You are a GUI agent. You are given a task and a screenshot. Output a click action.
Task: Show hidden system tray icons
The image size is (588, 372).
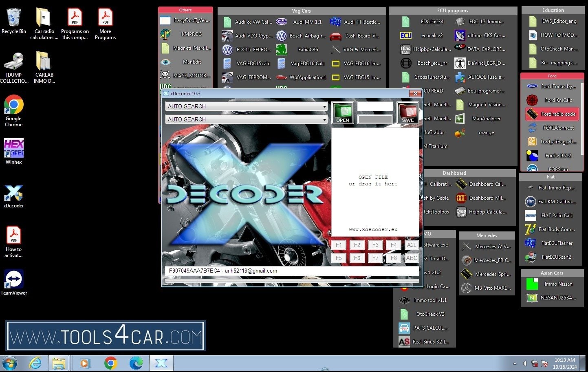[515, 363]
